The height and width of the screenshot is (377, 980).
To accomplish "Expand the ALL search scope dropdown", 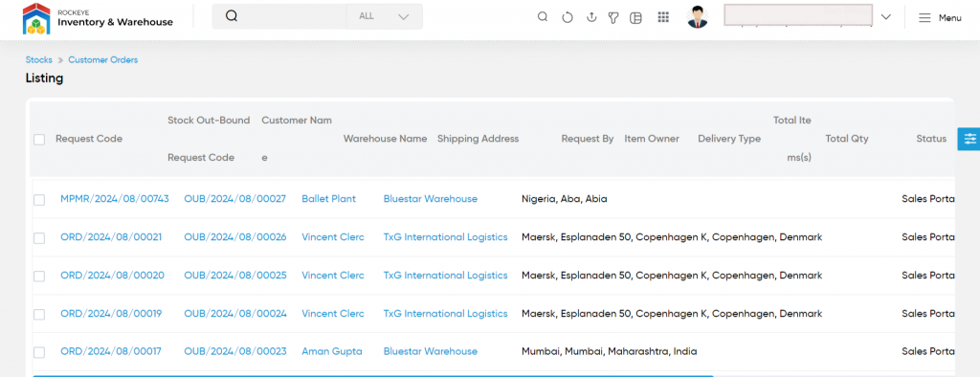I will [385, 16].
